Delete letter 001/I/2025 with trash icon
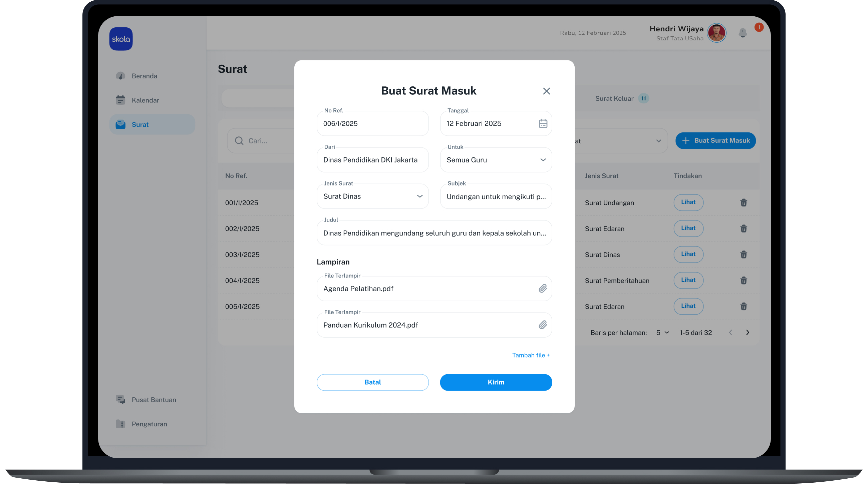 click(743, 202)
